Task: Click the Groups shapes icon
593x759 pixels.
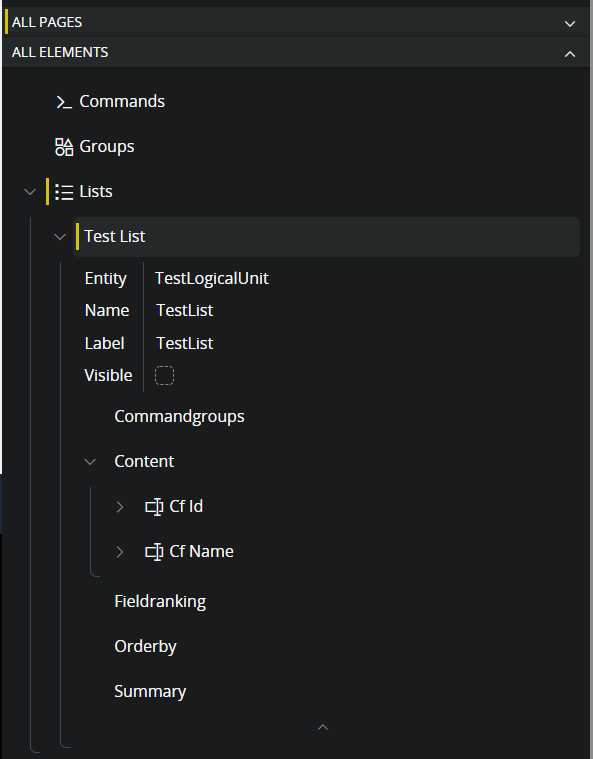Action: [64, 147]
